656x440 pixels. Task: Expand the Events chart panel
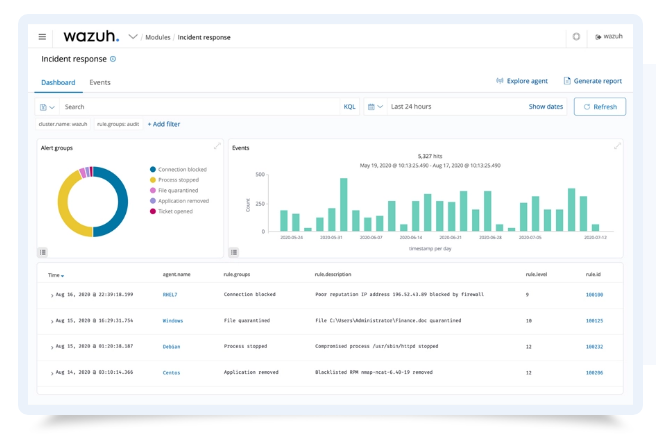(x=617, y=146)
